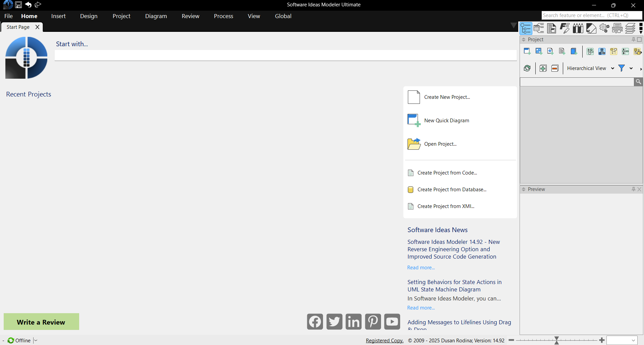Expand all nodes in Project tree

[543, 68]
